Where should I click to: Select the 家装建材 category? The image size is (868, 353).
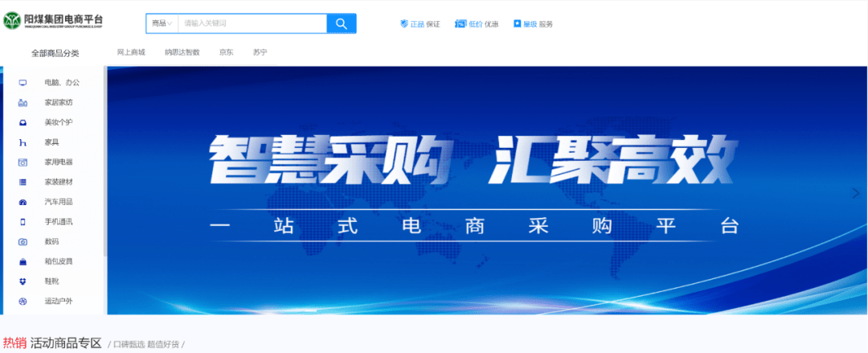pos(59,182)
